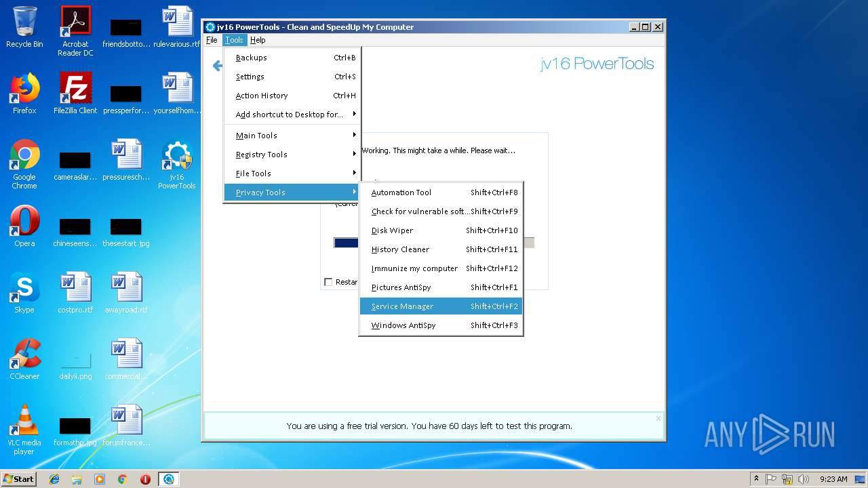Click the blue back arrow in jv16 PowerTools

click(x=217, y=66)
